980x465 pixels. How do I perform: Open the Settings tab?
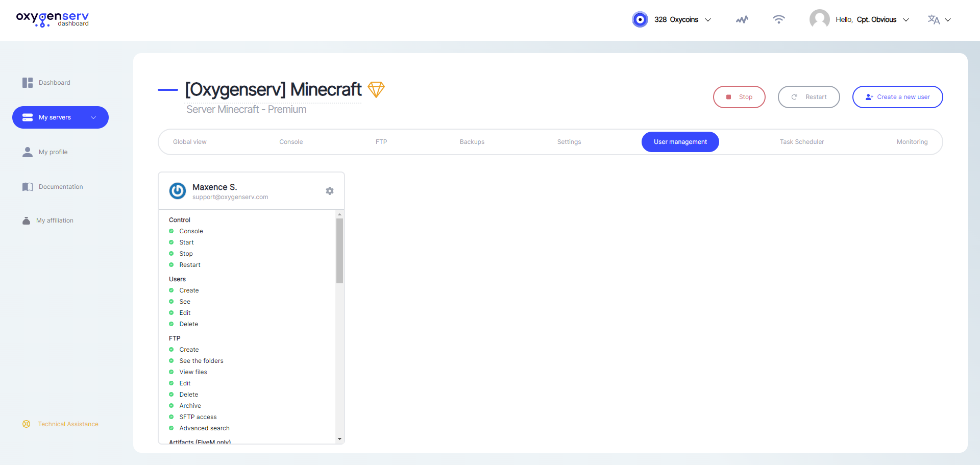[569, 142]
